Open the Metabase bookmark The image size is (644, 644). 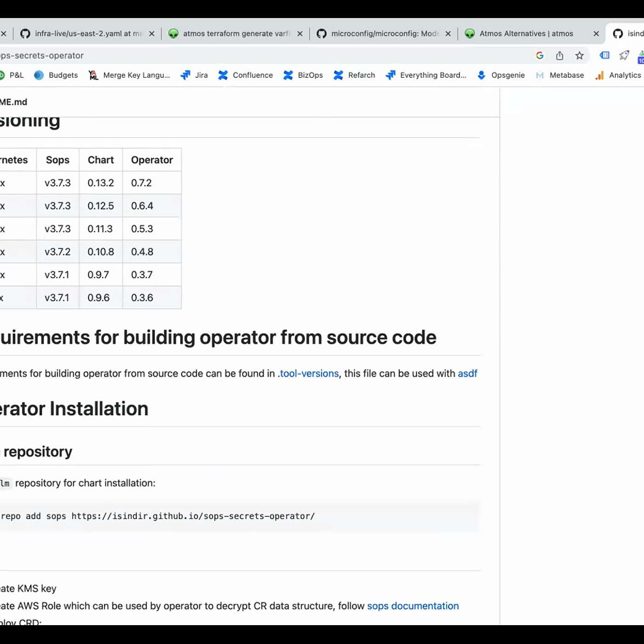(x=560, y=75)
